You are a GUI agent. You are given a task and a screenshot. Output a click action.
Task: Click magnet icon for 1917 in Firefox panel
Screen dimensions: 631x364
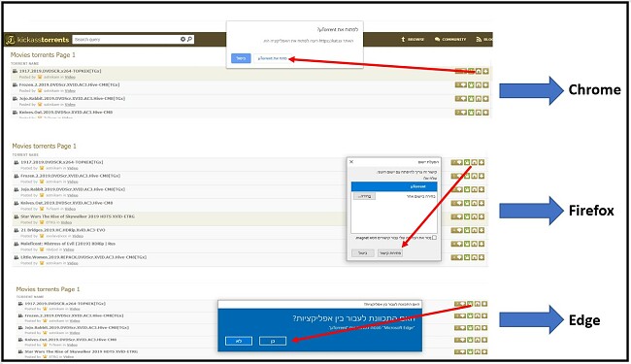[474, 162]
